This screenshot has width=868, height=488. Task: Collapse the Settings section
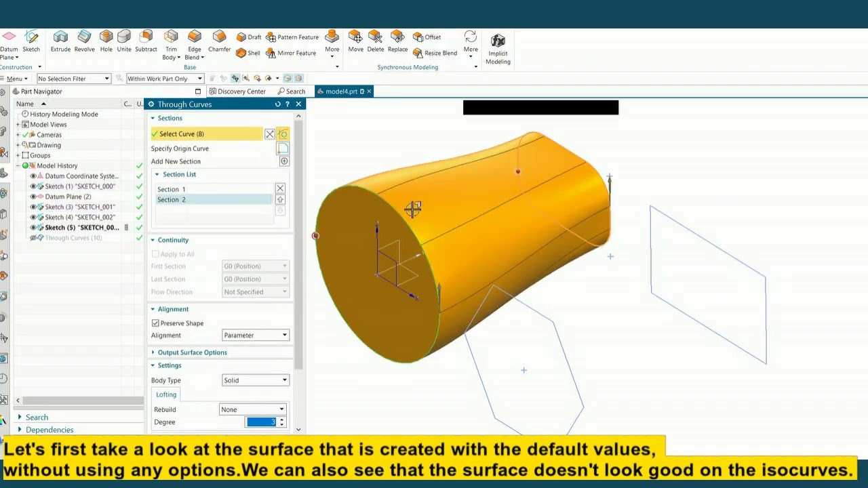pyautogui.click(x=169, y=365)
